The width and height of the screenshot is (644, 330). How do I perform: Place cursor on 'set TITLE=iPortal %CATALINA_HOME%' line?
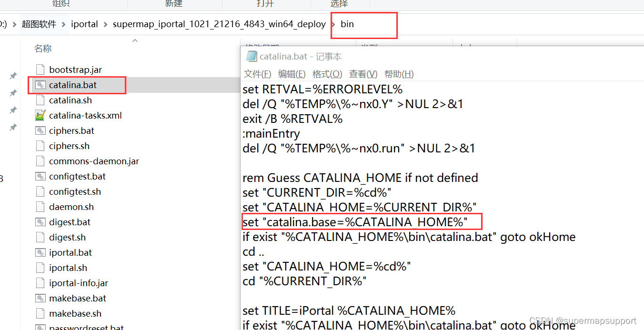(x=349, y=311)
